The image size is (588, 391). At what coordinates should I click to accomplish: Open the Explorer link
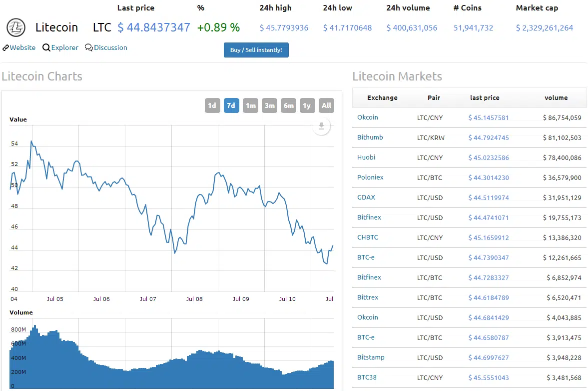(65, 47)
